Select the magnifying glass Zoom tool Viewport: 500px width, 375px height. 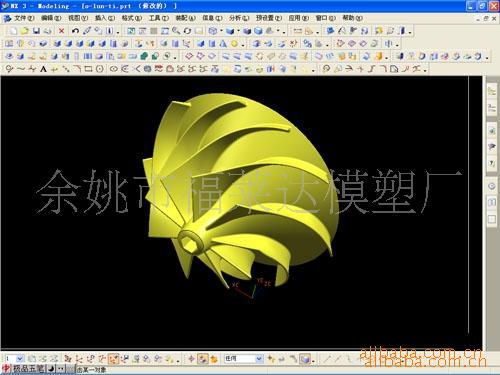[x=176, y=31]
